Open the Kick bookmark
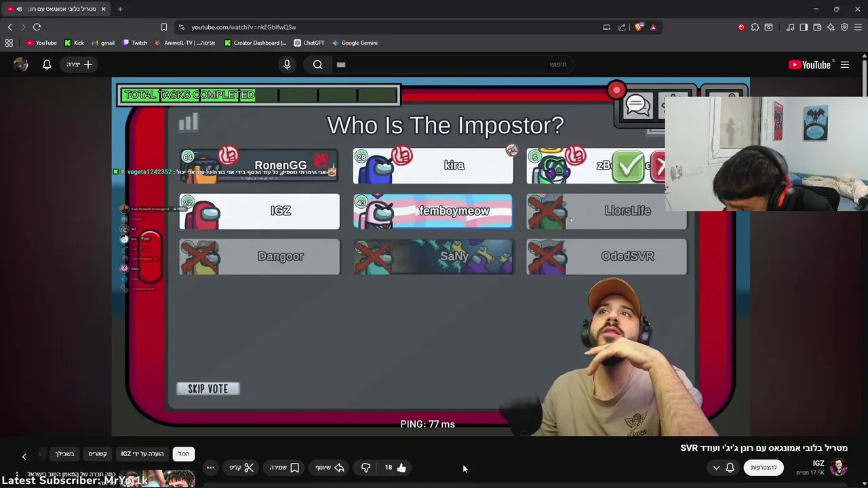 [75, 43]
